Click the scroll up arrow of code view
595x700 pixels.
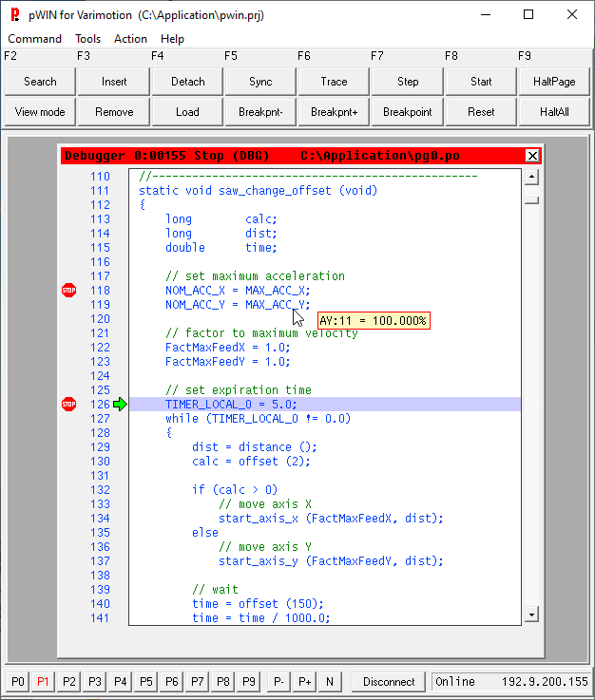(x=531, y=177)
